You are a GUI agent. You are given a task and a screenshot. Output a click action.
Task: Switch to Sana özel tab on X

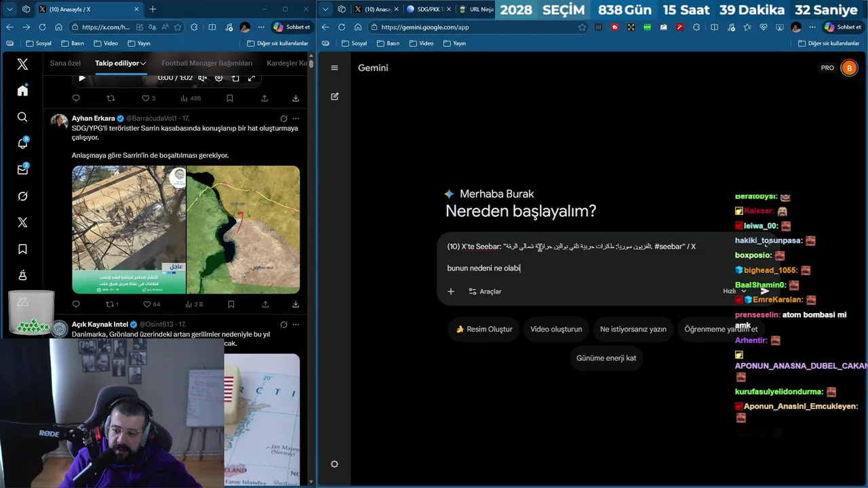click(65, 63)
